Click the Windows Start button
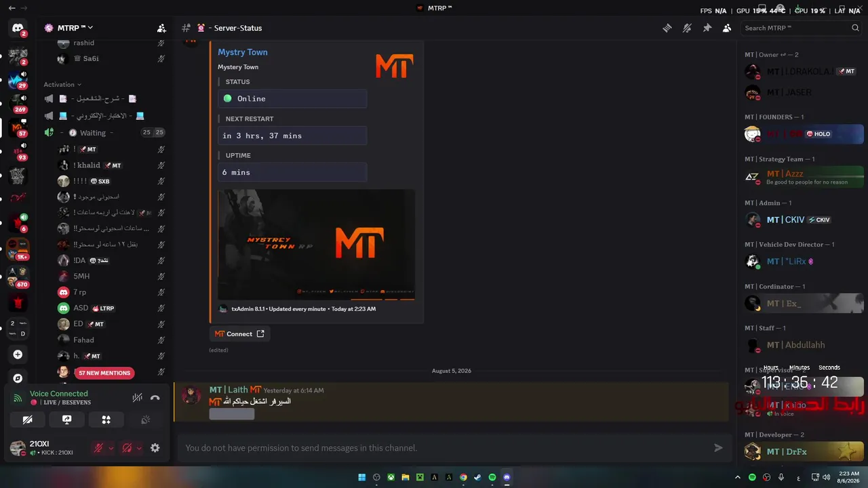 coord(362,477)
